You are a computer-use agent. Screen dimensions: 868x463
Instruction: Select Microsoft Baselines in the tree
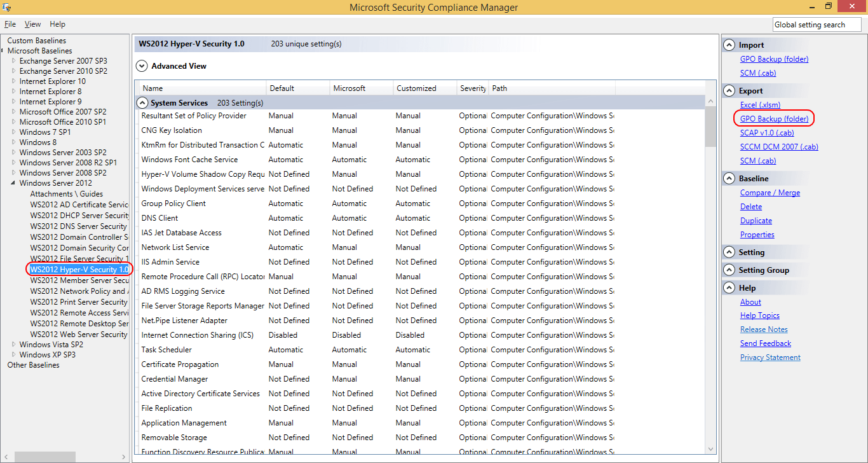[39, 51]
